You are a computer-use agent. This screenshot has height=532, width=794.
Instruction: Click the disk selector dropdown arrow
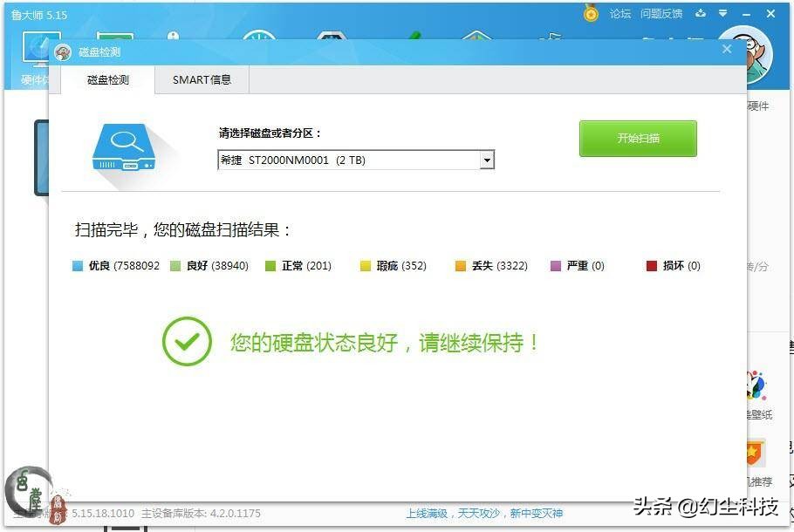[487, 160]
